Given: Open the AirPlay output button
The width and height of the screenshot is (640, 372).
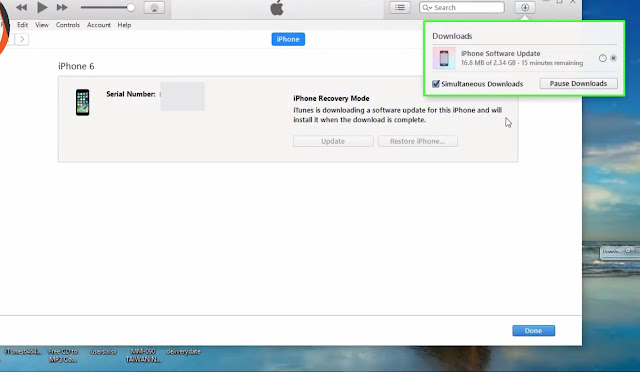Looking at the screenshot, I should 154,8.
